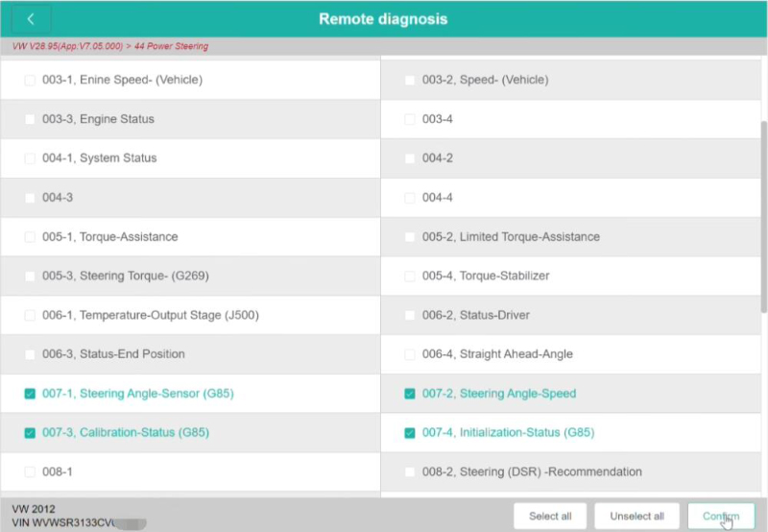Select 006-4 Straight Ahead-Angle

point(410,354)
